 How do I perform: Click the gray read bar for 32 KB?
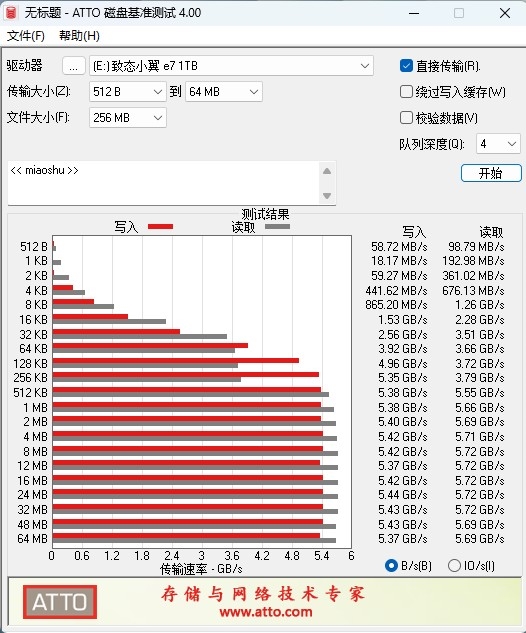[x=140, y=336]
